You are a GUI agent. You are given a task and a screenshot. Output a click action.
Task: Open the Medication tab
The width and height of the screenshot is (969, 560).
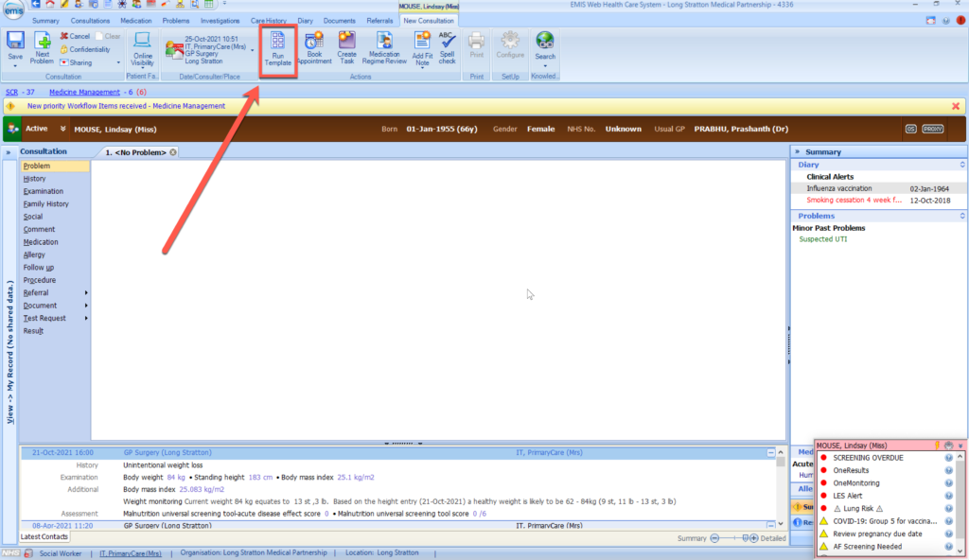[x=136, y=21]
